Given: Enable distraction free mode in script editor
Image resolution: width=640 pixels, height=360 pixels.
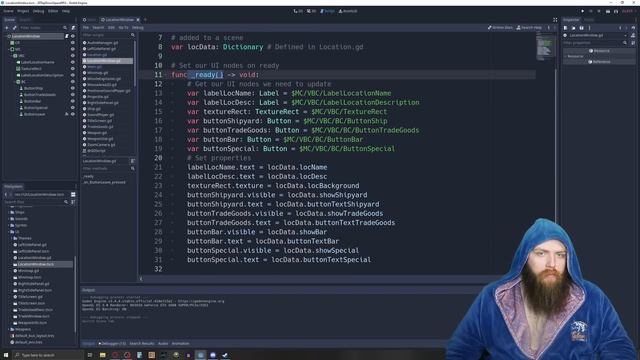Looking at the screenshot, I should point(555,20).
